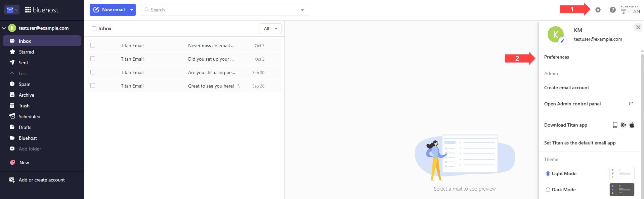644x199 pixels.
Task: Open the Bluehost folder label
Action: [x=28, y=138]
